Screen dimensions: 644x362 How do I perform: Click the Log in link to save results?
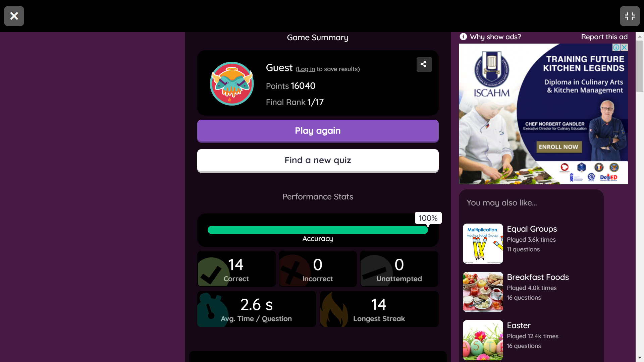306,68
